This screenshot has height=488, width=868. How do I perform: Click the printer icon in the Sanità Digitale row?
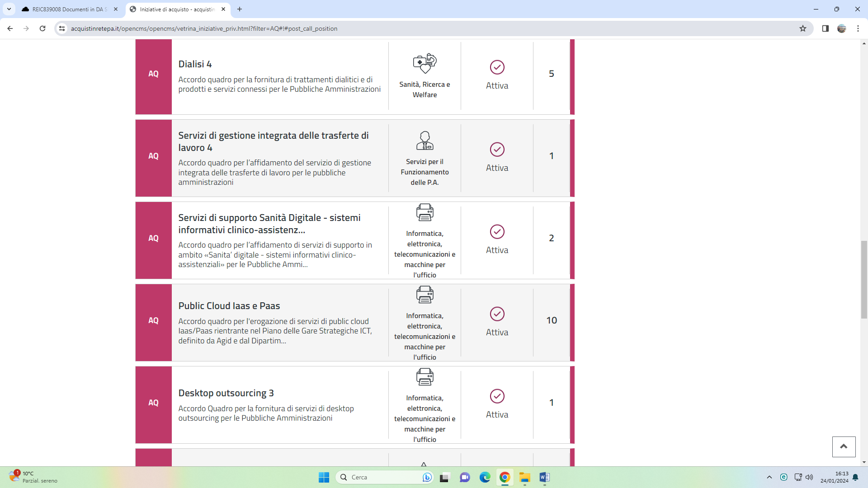coord(425,212)
